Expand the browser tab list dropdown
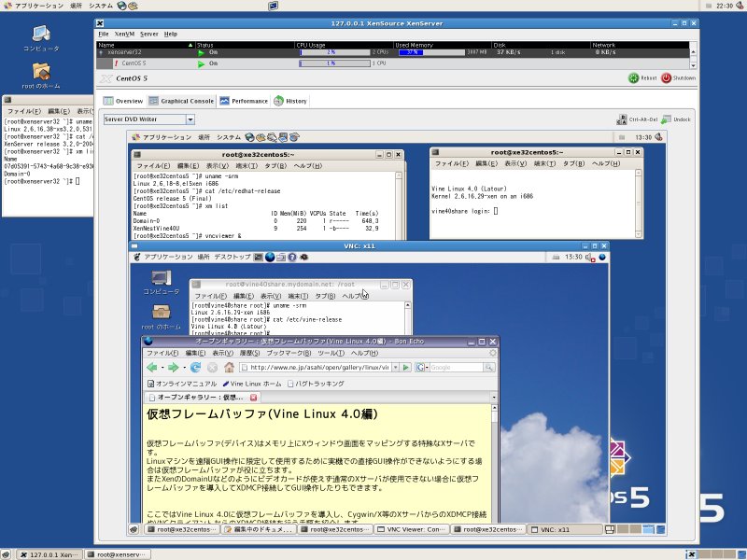Screen dimensions: 747x560 coord(494,398)
